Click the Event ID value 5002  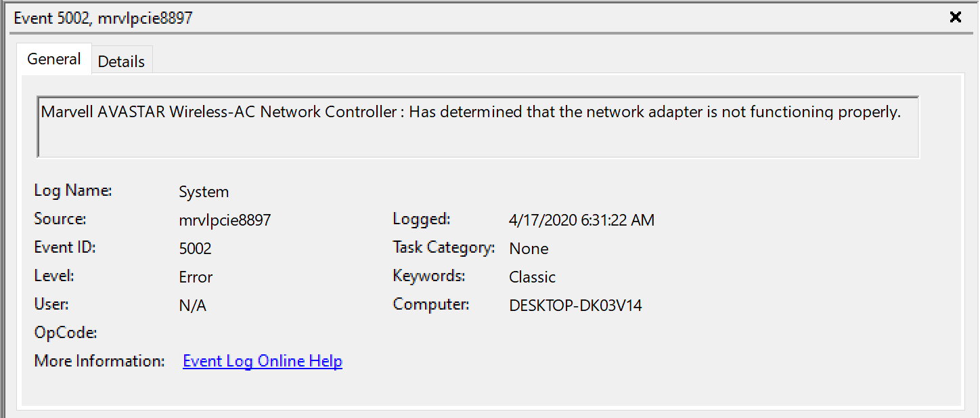195,249
